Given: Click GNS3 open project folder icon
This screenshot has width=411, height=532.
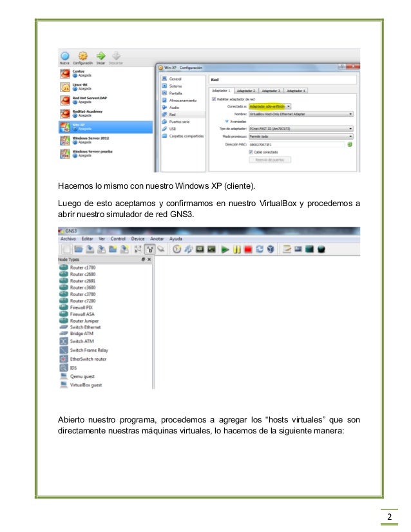Looking at the screenshot, I should (x=79, y=249).
